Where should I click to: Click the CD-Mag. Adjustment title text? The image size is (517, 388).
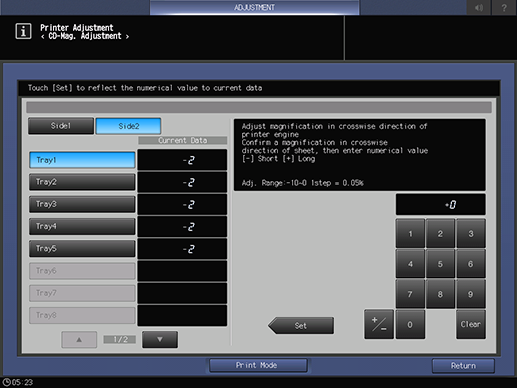[85, 36]
